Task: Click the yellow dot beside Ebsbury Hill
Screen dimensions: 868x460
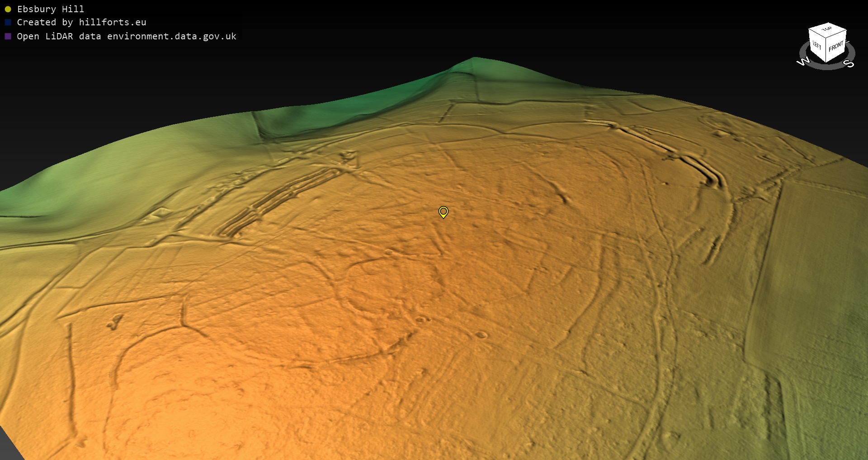Action: tap(8, 9)
